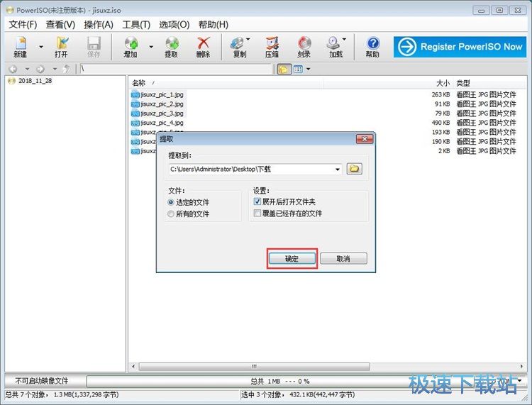This screenshot has width=532, height=405.
Task: Select file jisuxz_pic_4.jpg
Action: tap(162, 123)
